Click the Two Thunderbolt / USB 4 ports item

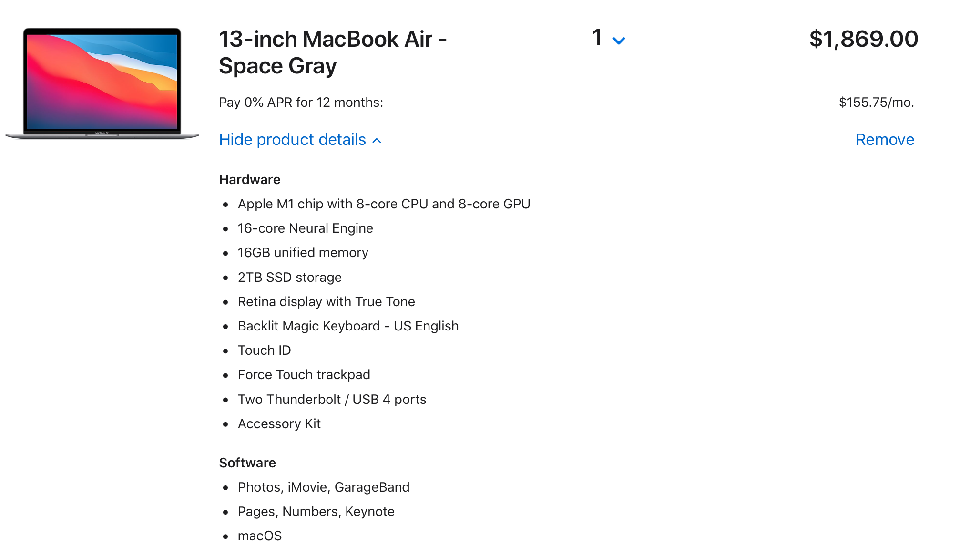click(x=332, y=400)
